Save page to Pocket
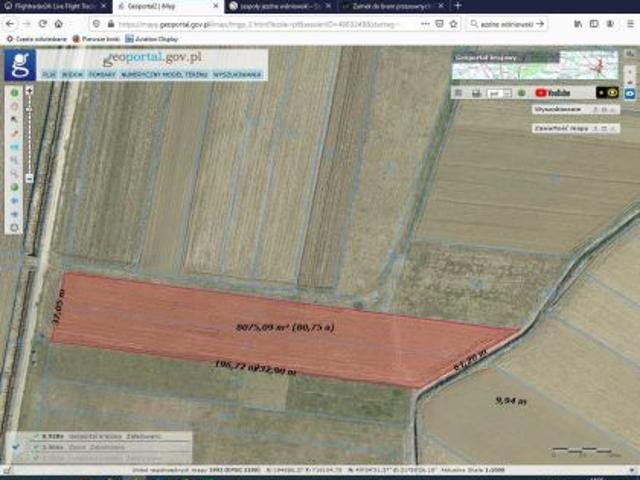Image resolution: width=640 pixels, height=480 pixels. click(439, 24)
